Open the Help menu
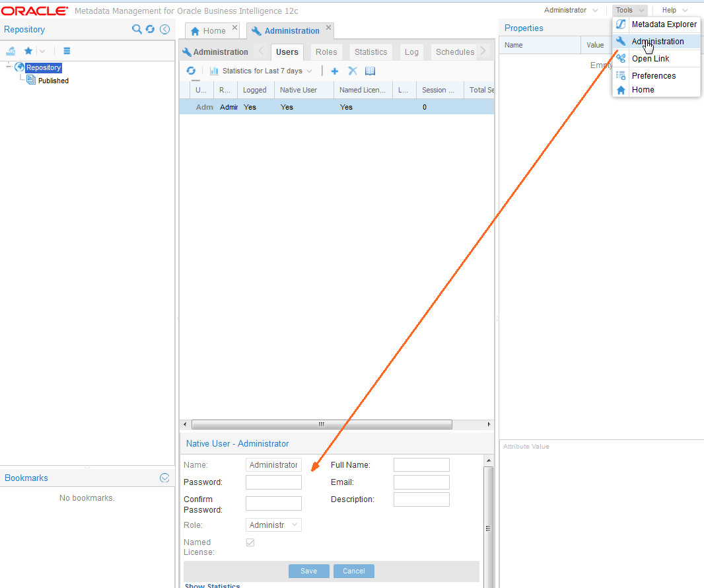Image resolution: width=704 pixels, height=588 pixels. [674, 11]
